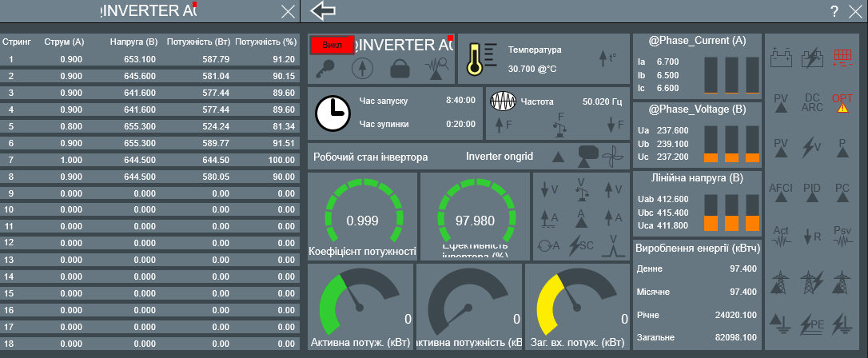The image size is (868, 358).
Task: Click the fan icon in inverter status row
Action: 611,155
